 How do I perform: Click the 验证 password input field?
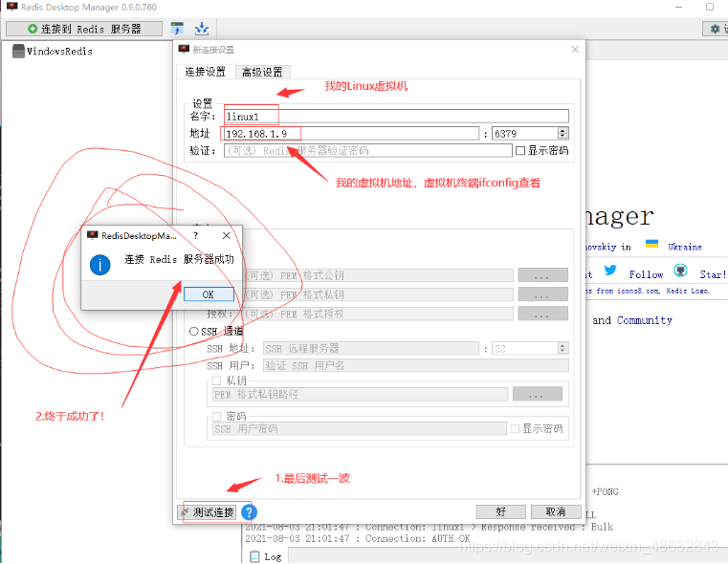pyautogui.click(x=367, y=151)
